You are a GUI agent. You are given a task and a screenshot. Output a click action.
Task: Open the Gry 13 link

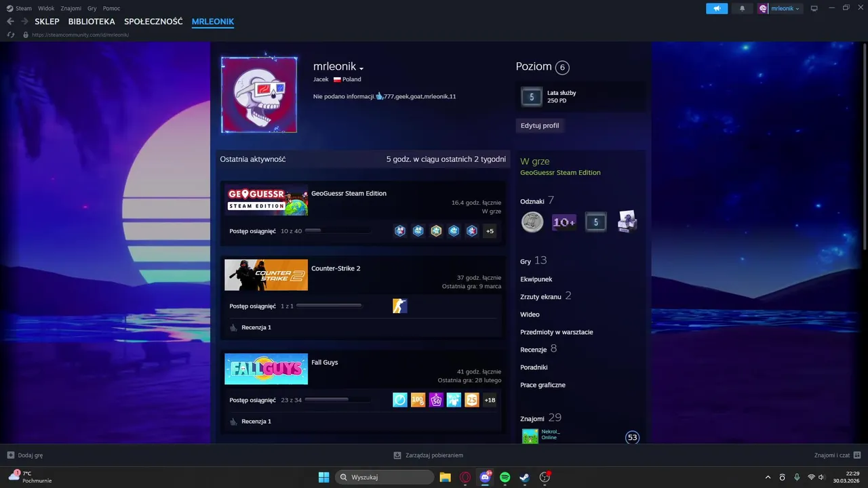533,261
